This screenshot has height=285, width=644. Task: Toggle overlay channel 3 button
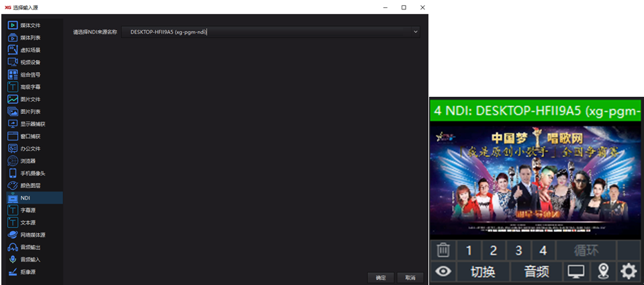pos(518,251)
